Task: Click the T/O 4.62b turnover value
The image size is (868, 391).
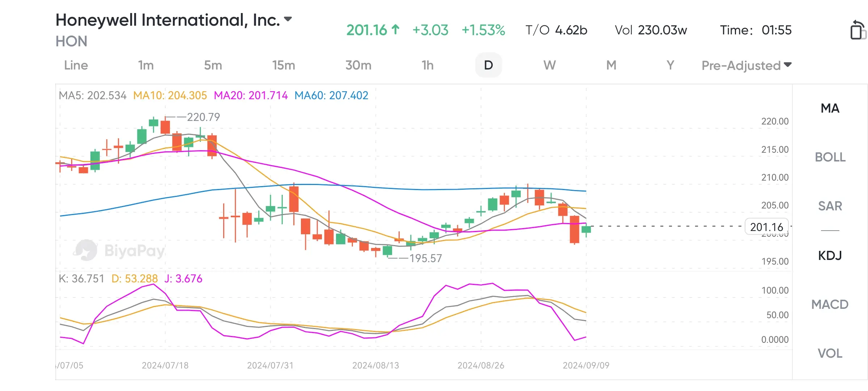Action: point(556,30)
